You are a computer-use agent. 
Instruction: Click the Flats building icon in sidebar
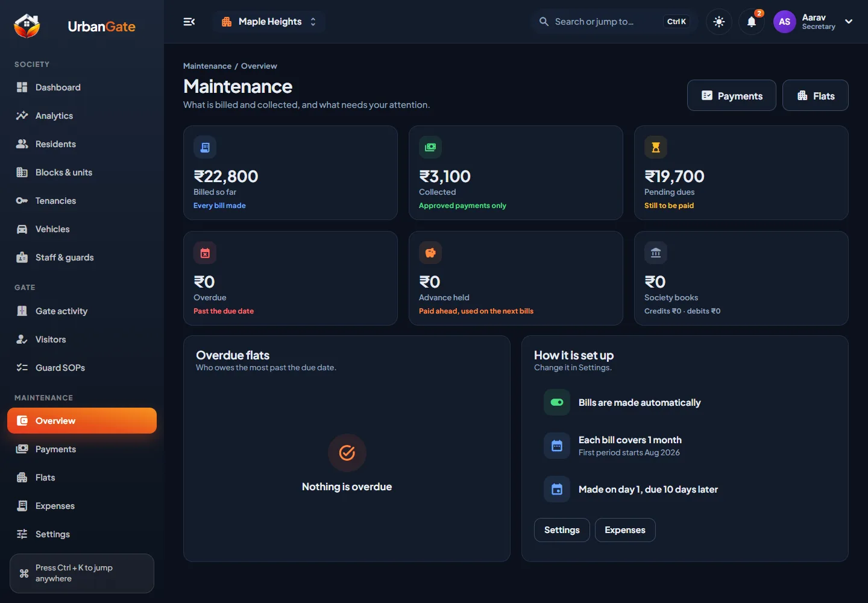pyautogui.click(x=22, y=478)
